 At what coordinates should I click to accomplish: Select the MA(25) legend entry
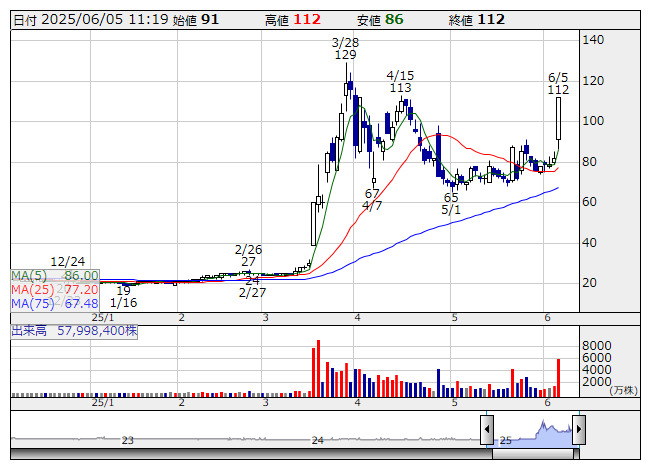[55, 289]
